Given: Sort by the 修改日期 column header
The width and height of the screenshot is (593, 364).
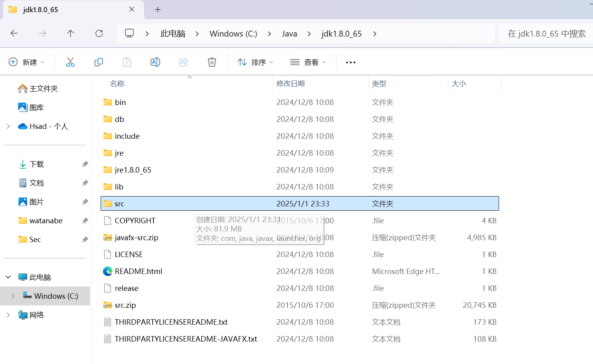Looking at the screenshot, I should (x=291, y=83).
